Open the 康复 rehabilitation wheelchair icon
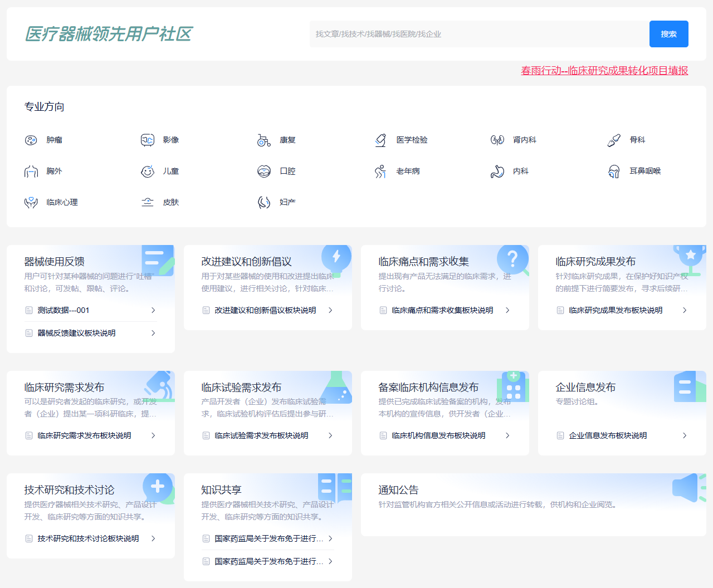Viewport: 713px width, 588px height. point(263,140)
